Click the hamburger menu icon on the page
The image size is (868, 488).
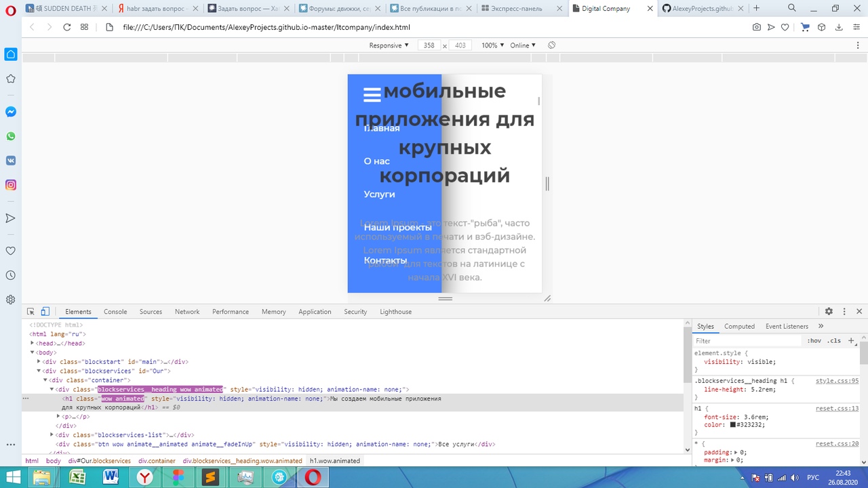click(372, 95)
